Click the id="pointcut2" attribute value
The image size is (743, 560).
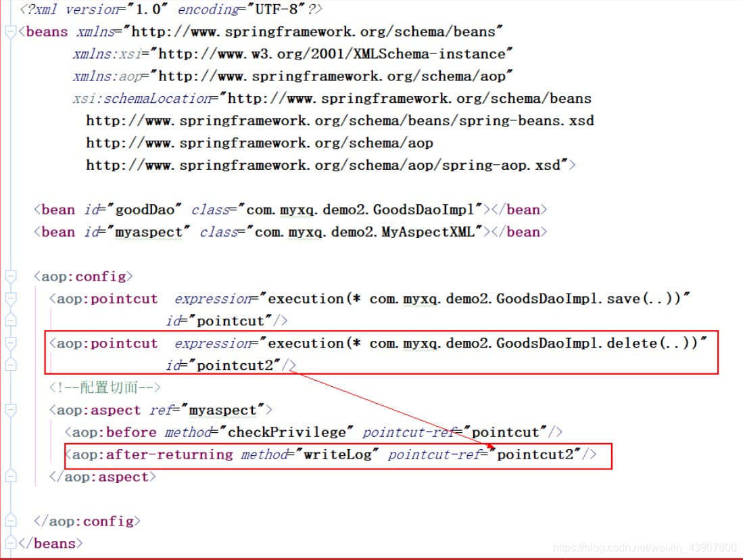235,366
